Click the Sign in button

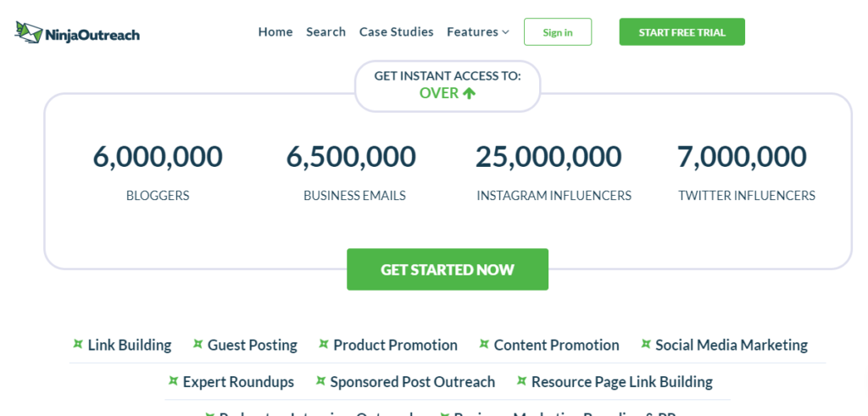[557, 32]
